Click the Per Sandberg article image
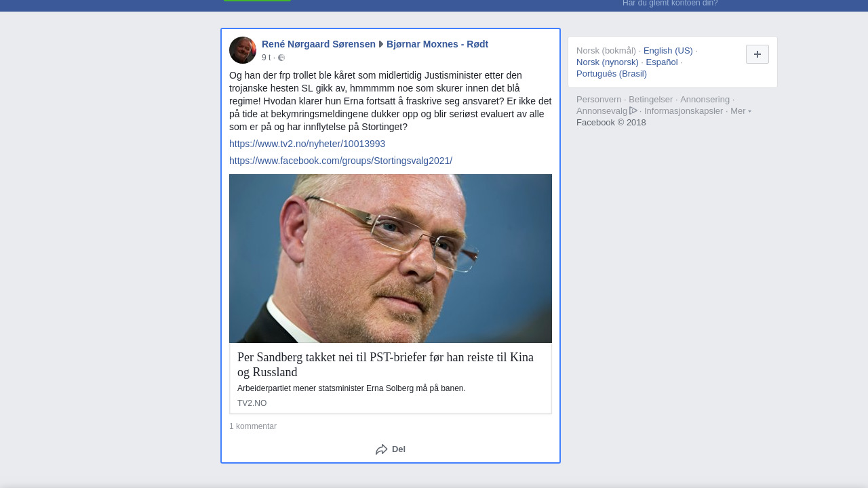This screenshot has width=868, height=488. click(x=391, y=258)
